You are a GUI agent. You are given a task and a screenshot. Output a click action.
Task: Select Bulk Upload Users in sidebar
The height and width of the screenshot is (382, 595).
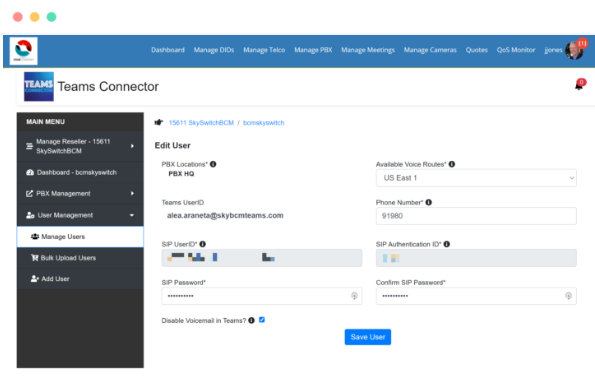[x=80, y=258]
